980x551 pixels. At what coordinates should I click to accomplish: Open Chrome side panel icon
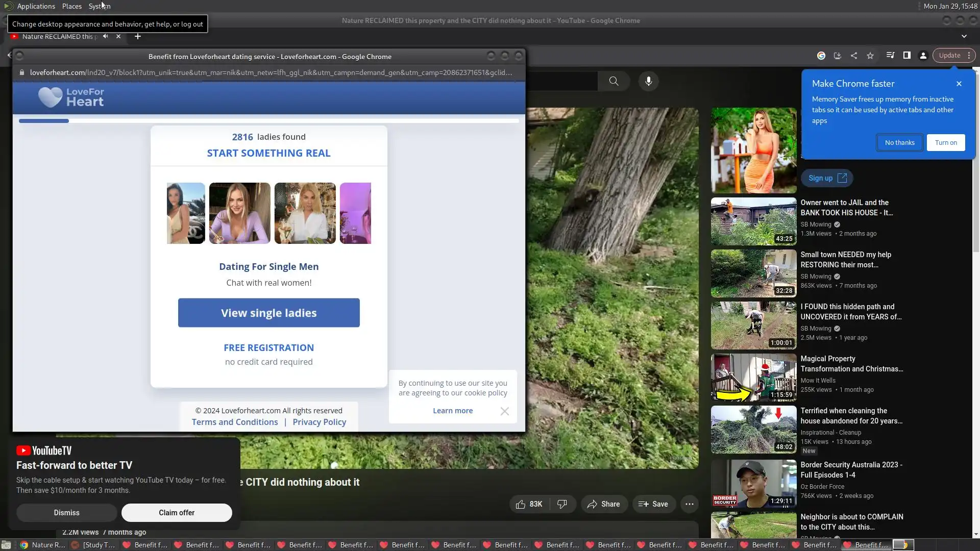[907, 56]
